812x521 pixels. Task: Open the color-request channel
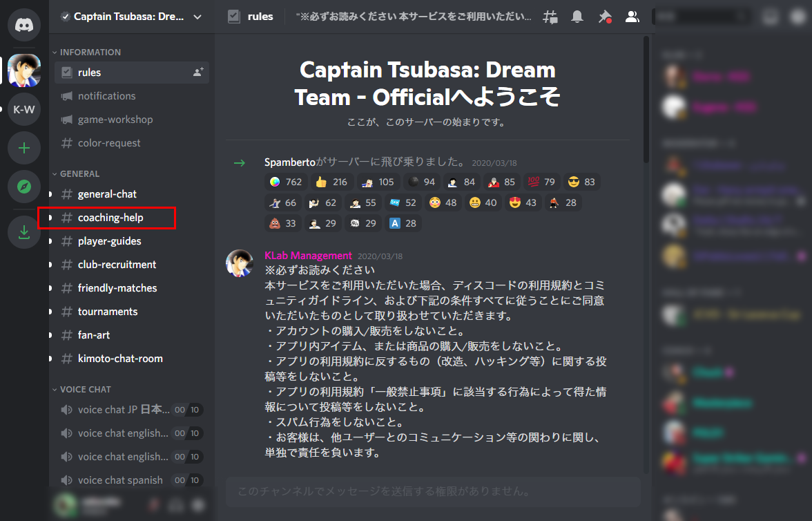131,143
